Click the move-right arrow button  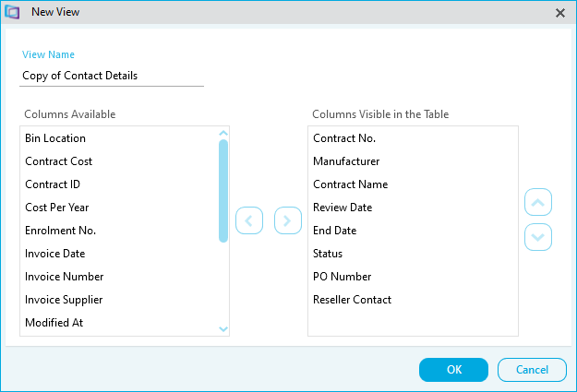[288, 220]
